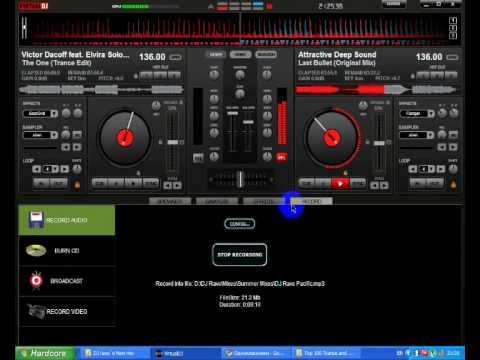Set hot cue 1 on the left deck
This screenshot has width=480, height=360.
[x=146, y=76]
